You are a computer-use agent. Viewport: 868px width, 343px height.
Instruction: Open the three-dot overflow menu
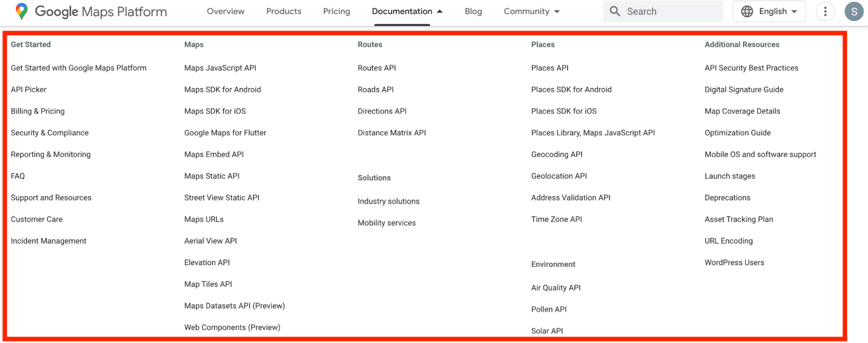pyautogui.click(x=825, y=11)
